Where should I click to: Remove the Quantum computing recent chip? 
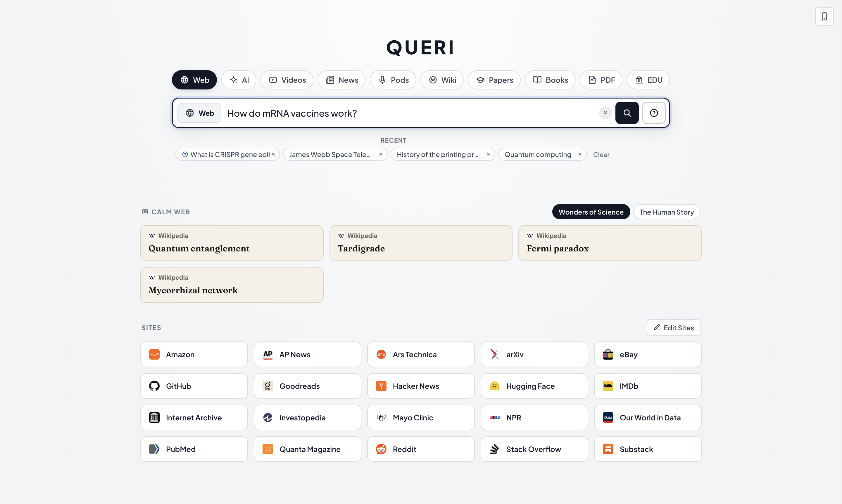pos(580,155)
